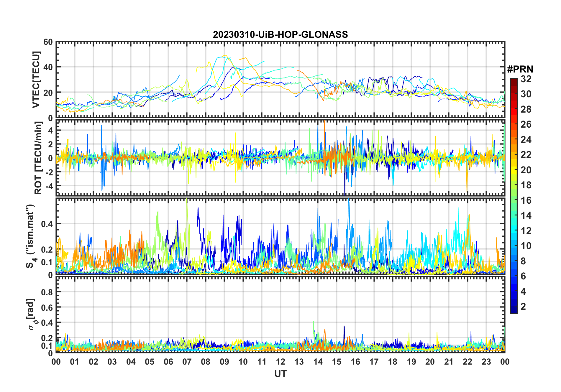The image size is (561, 392).
Task: Select the "12" hour tick on UT axis
Action: (x=280, y=362)
